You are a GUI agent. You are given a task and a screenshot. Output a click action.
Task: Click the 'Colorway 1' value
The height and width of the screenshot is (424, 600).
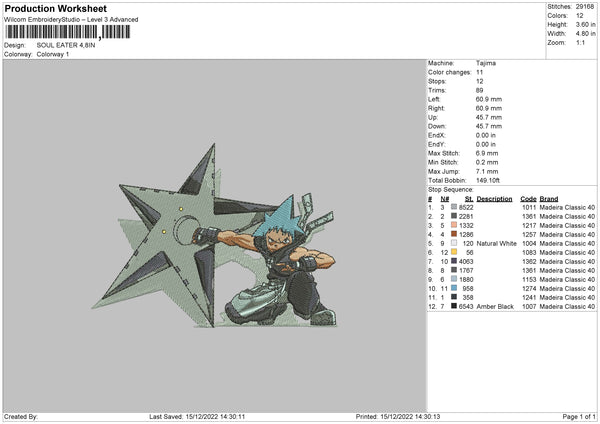(53, 54)
